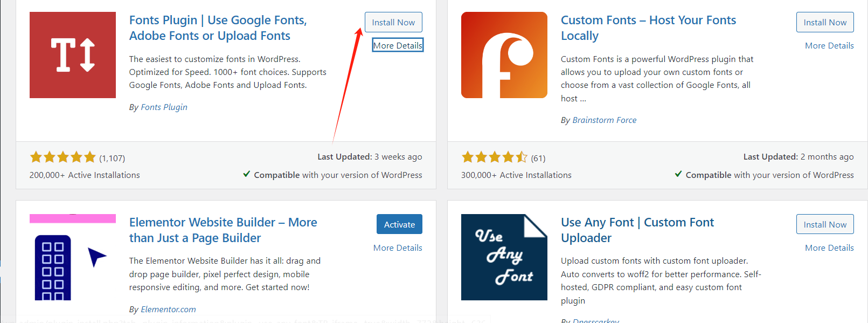Open More Details for Custom Fonts plugin

pyautogui.click(x=829, y=46)
